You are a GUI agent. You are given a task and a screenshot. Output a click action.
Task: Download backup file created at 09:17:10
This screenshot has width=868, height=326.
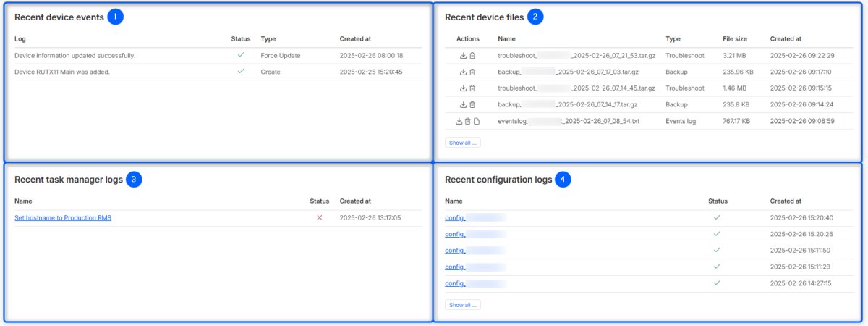coord(463,72)
